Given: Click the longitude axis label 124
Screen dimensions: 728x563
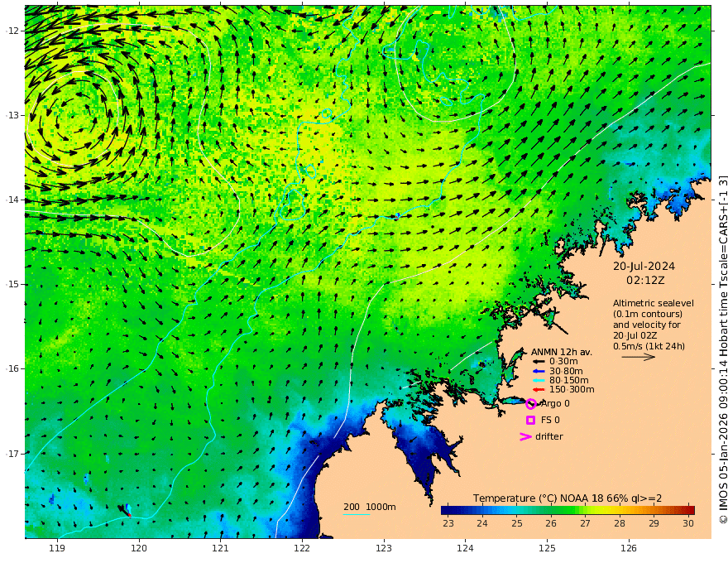Looking at the screenshot, I should (x=466, y=548).
